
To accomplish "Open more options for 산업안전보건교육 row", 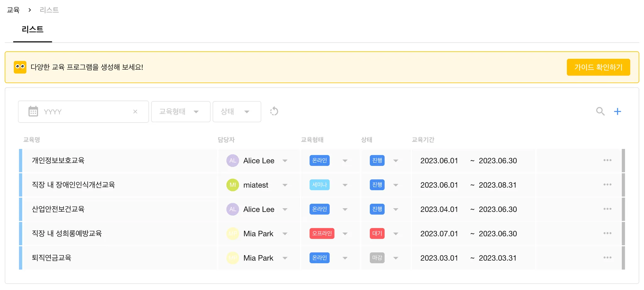I will (608, 209).
